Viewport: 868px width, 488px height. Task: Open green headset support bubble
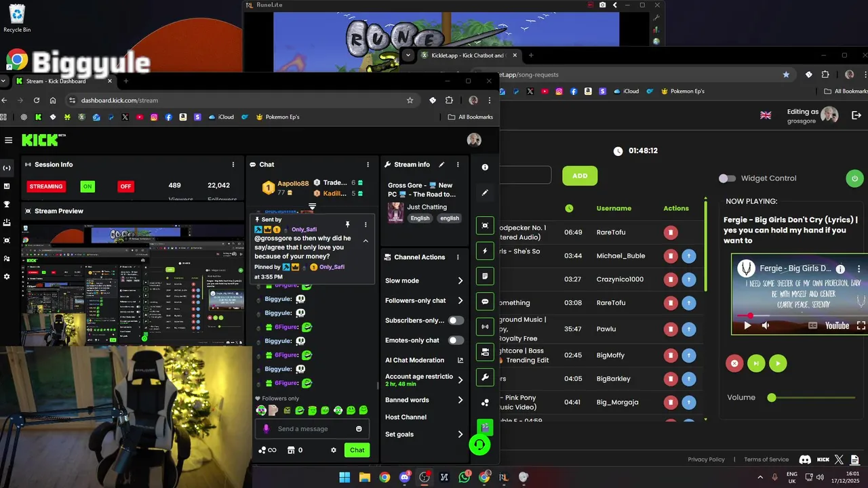click(x=479, y=445)
